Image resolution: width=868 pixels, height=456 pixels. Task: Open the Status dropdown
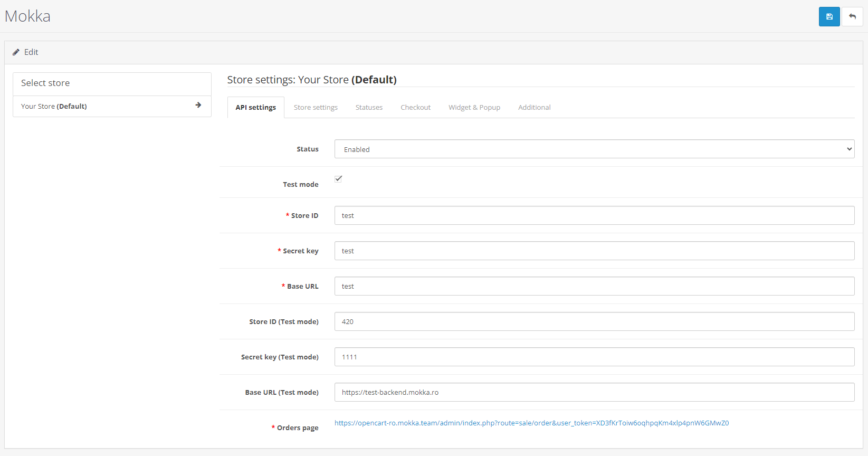pyautogui.click(x=594, y=149)
